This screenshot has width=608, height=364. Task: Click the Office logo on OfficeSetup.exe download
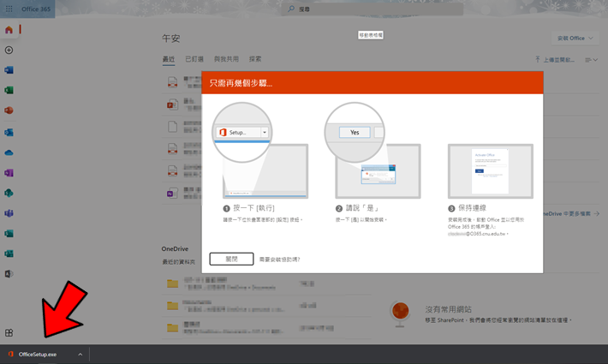click(x=11, y=355)
